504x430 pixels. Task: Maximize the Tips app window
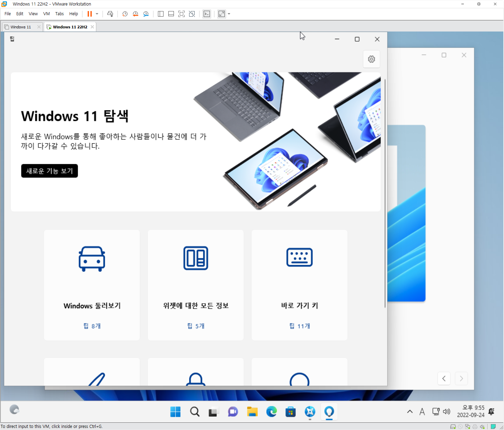pyautogui.click(x=357, y=39)
